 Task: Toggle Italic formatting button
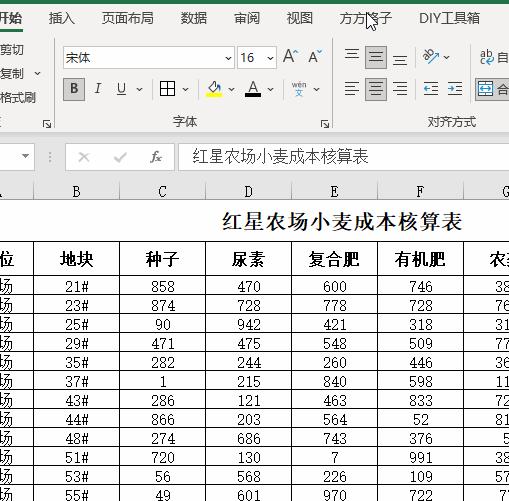[x=98, y=89]
